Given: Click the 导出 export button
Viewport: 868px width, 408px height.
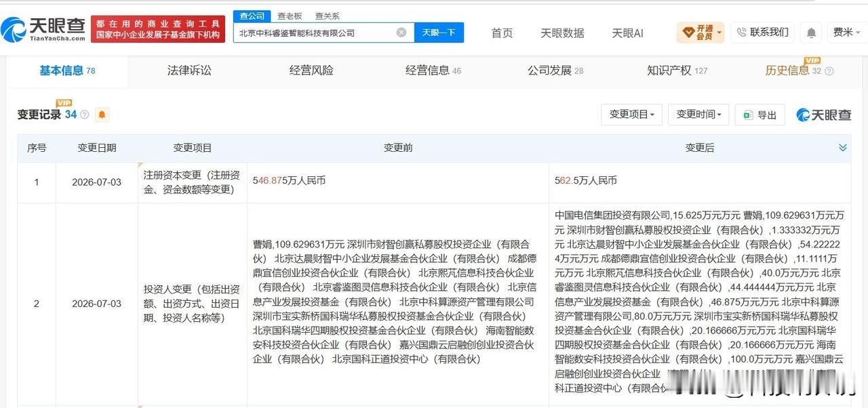Looking at the screenshot, I should coord(760,115).
